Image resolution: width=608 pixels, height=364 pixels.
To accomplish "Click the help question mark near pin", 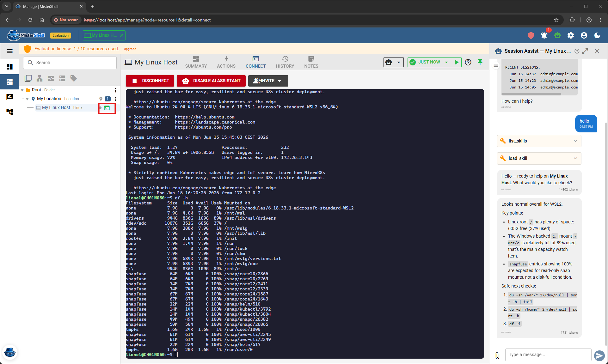I will (468, 62).
